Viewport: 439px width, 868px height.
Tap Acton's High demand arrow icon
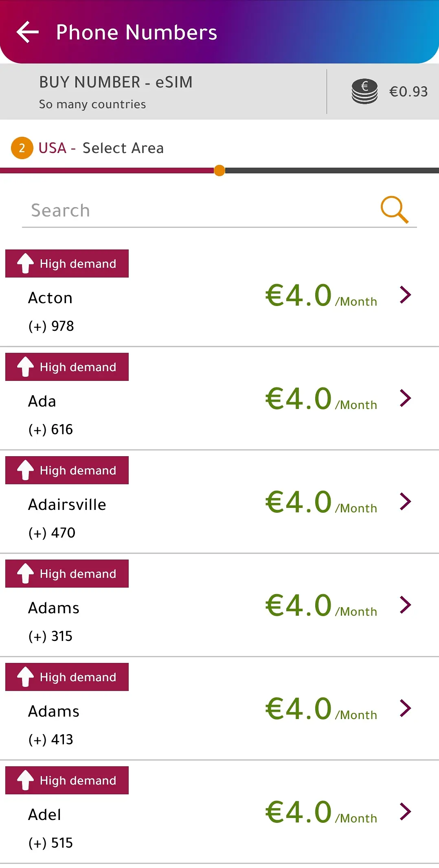tap(25, 263)
